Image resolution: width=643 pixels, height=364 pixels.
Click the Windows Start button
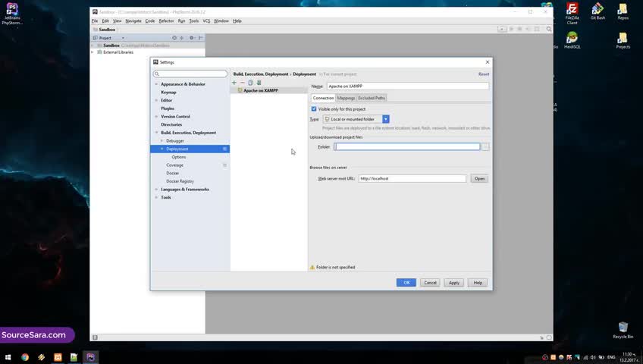click(x=8, y=357)
